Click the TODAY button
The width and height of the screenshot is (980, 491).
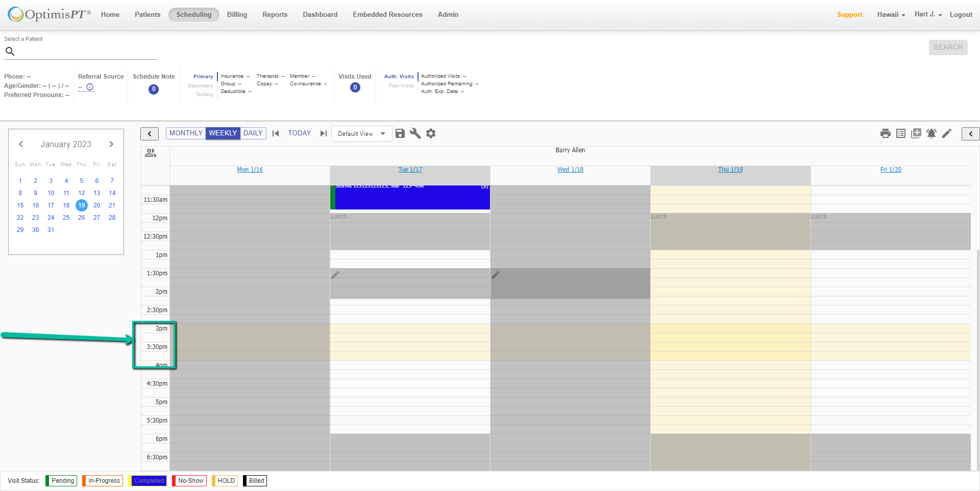(x=299, y=133)
